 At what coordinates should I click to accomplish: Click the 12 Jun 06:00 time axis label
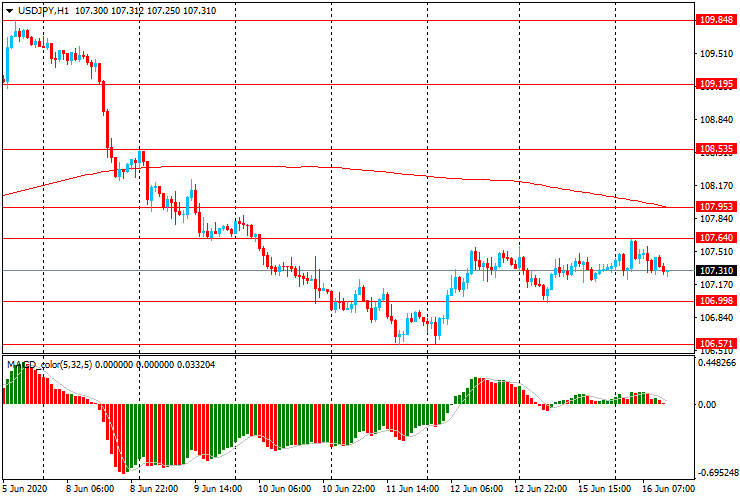477,489
